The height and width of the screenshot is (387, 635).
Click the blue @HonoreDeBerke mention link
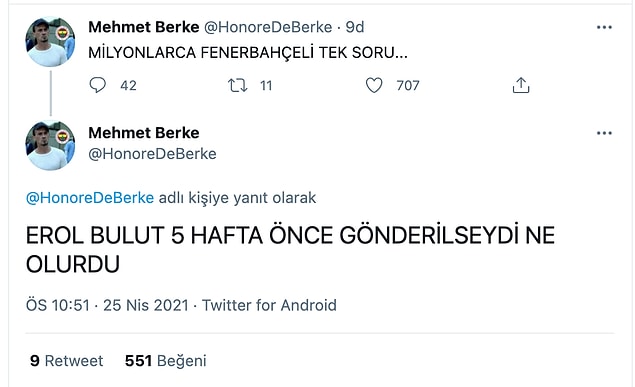90,198
